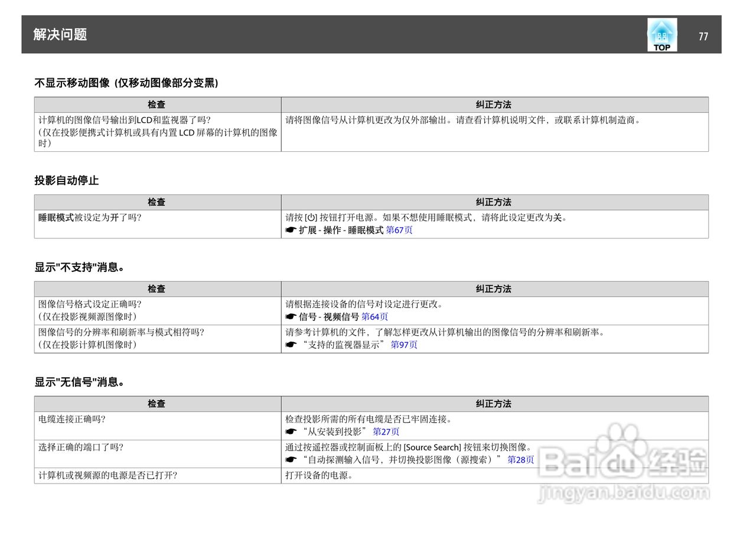The width and height of the screenshot is (756, 535).
Task: Click page number 77
Action: click(x=703, y=36)
